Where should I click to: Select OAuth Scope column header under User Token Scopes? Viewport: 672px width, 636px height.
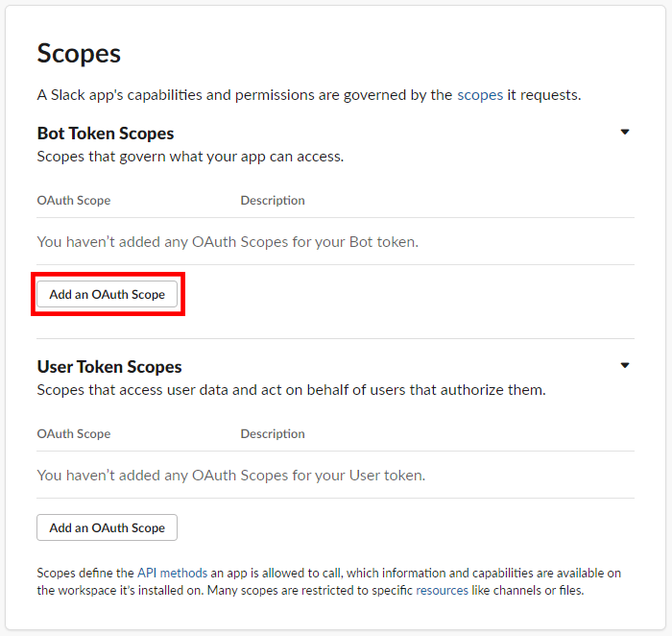pyautogui.click(x=74, y=434)
